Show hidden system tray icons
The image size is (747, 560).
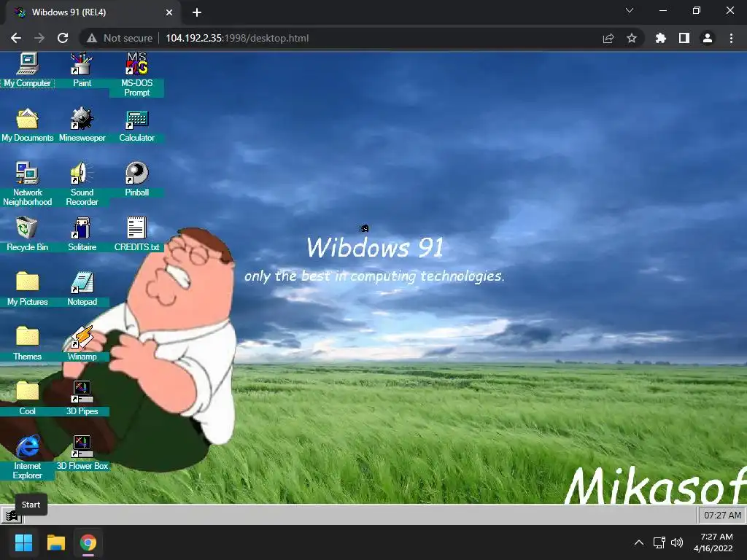pyautogui.click(x=639, y=542)
